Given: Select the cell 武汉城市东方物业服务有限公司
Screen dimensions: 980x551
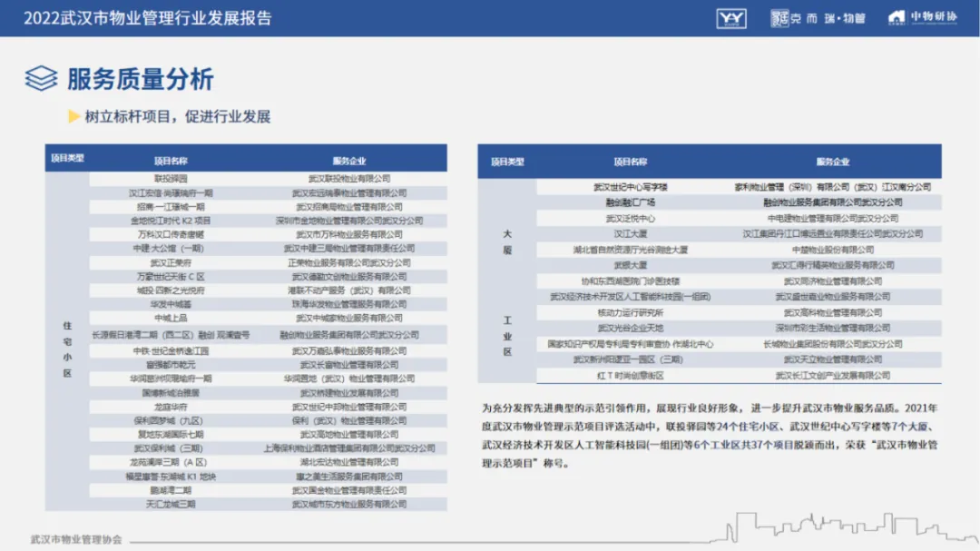Looking at the screenshot, I should point(348,504).
